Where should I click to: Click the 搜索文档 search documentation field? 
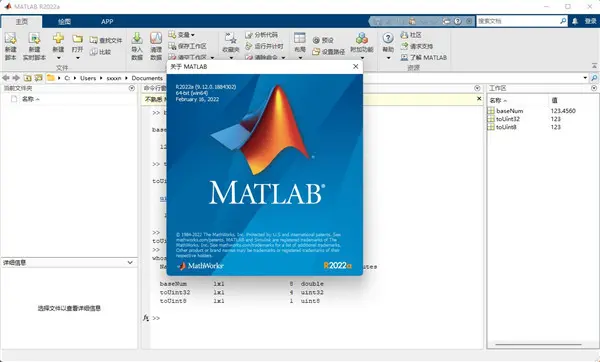point(517,21)
